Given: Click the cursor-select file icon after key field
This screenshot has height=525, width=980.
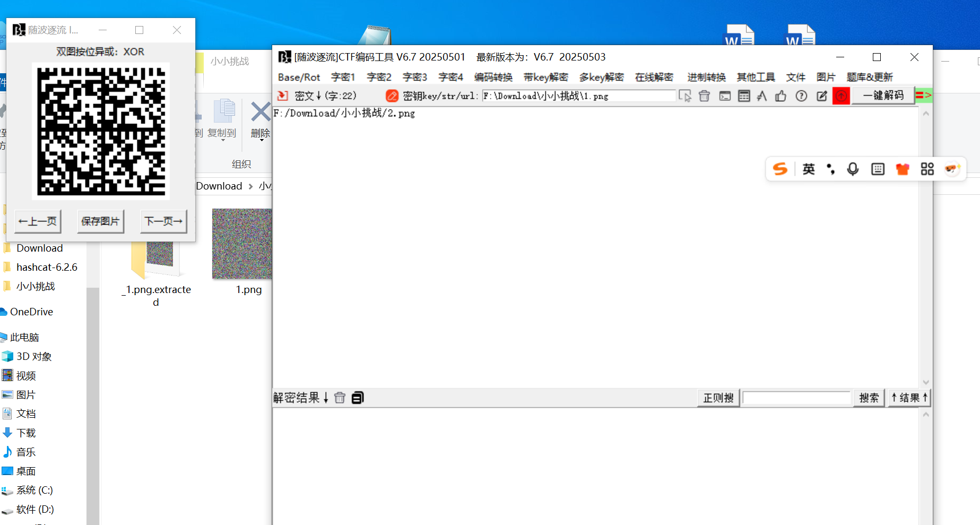Looking at the screenshot, I should pos(685,96).
